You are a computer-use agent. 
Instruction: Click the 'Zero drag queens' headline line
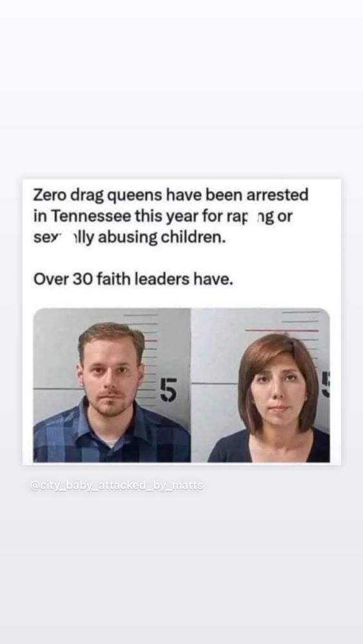click(171, 196)
